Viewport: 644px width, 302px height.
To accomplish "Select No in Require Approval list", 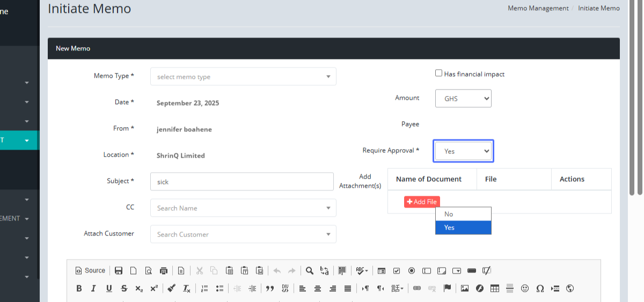I will 463,214.
